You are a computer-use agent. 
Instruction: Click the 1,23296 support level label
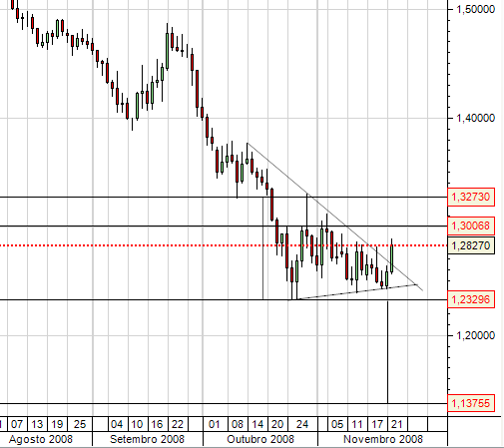coord(471,299)
